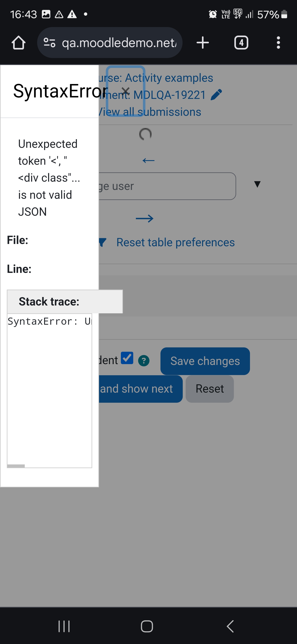This screenshot has width=297, height=644.
Task: Tap the browser home icon
Action: pos(19,43)
